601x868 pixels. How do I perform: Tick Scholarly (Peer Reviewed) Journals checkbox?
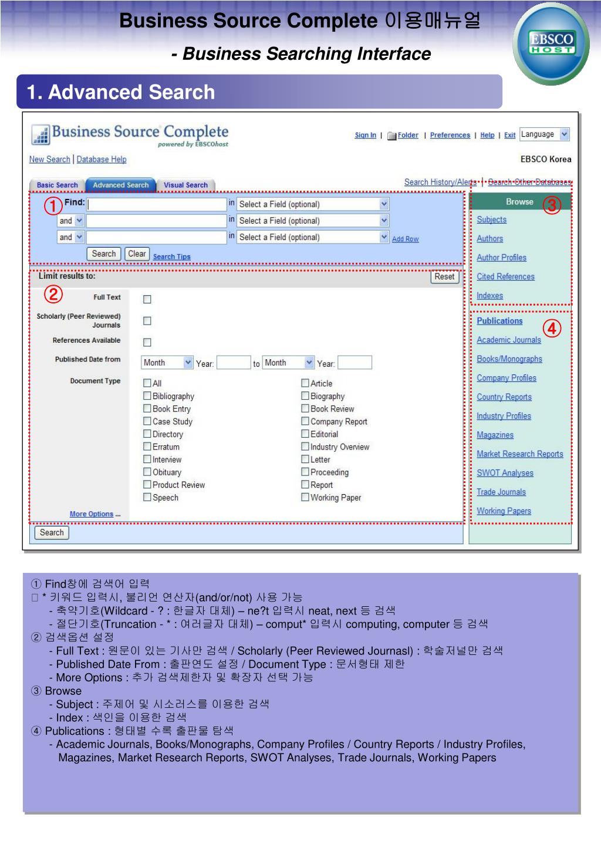(x=147, y=321)
